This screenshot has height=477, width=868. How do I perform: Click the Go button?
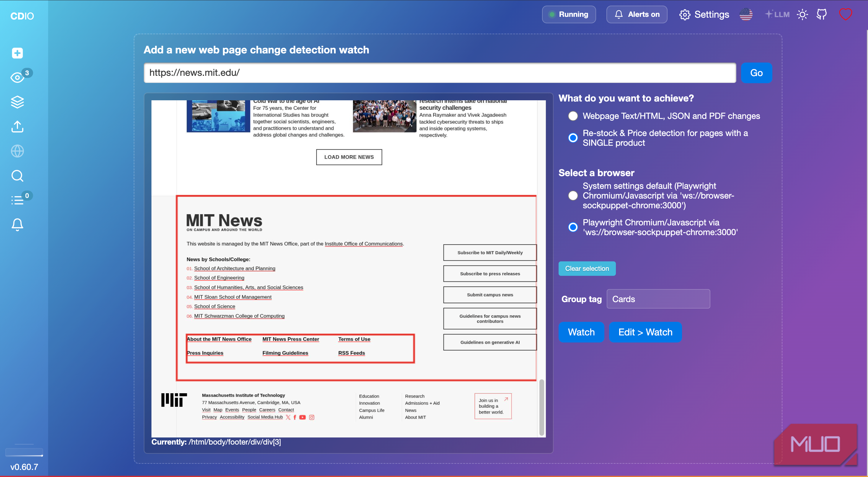click(756, 73)
